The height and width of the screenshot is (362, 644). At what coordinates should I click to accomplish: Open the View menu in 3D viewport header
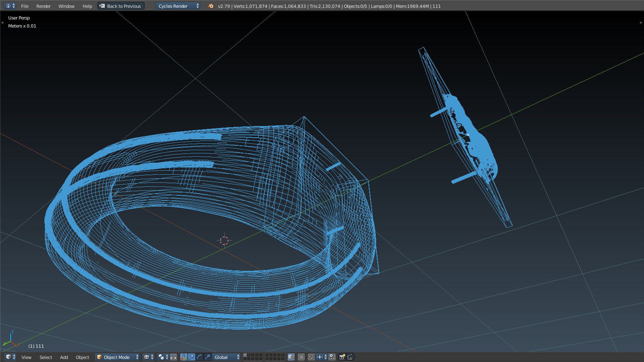[26, 357]
